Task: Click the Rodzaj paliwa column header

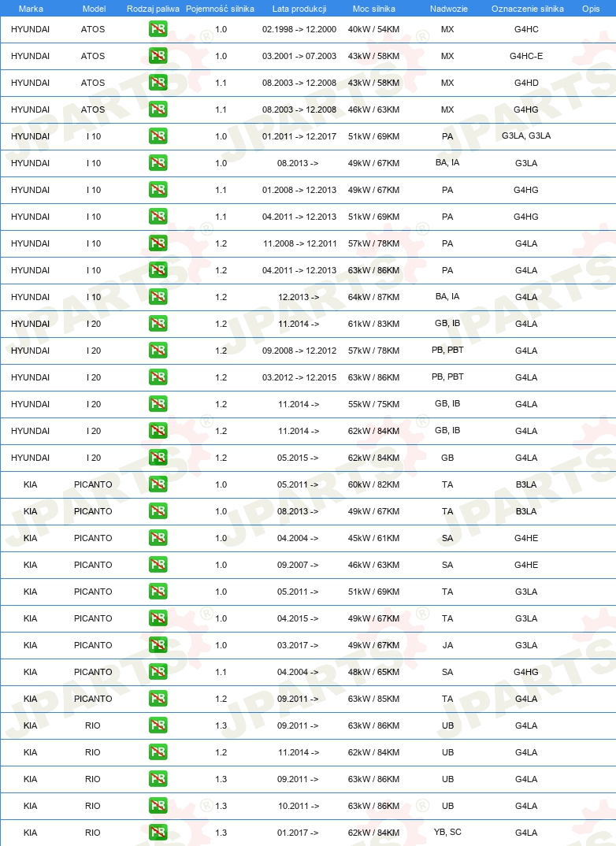Action: click(153, 9)
